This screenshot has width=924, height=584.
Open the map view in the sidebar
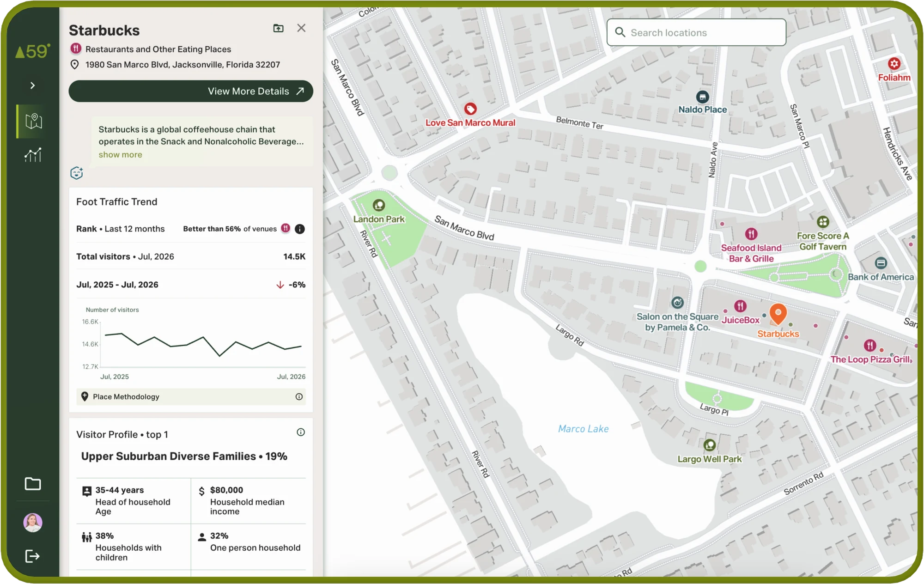[33, 122]
